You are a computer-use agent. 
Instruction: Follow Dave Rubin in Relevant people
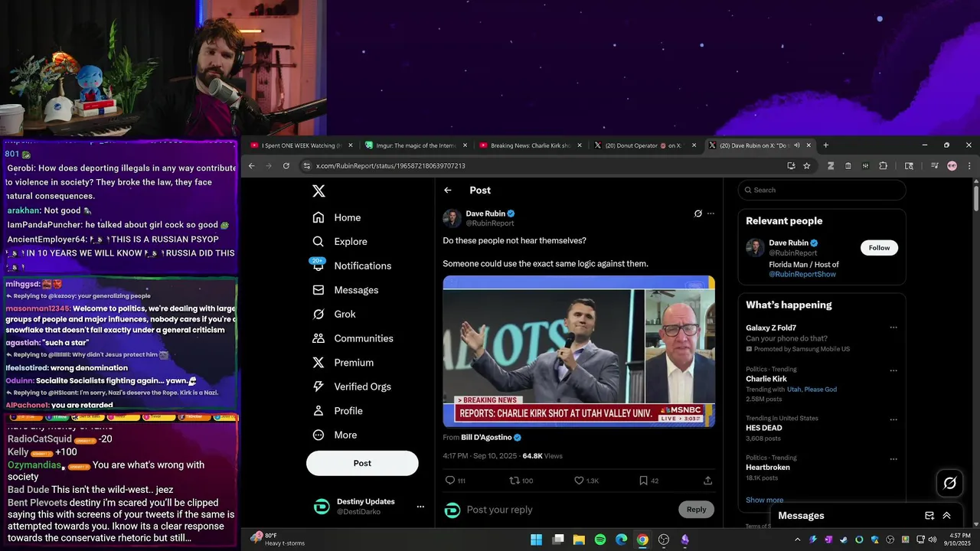point(879,248)
